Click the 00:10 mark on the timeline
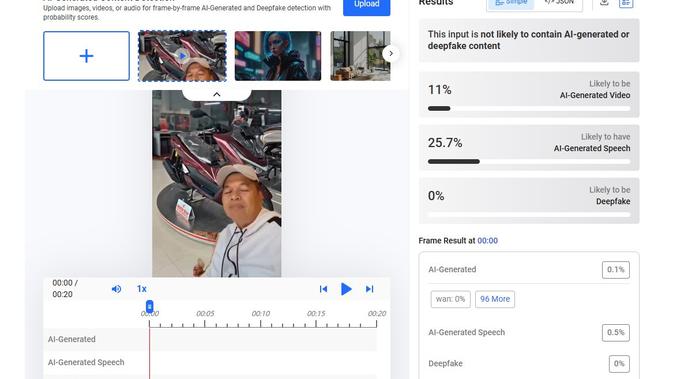 (x=261, y=313)
